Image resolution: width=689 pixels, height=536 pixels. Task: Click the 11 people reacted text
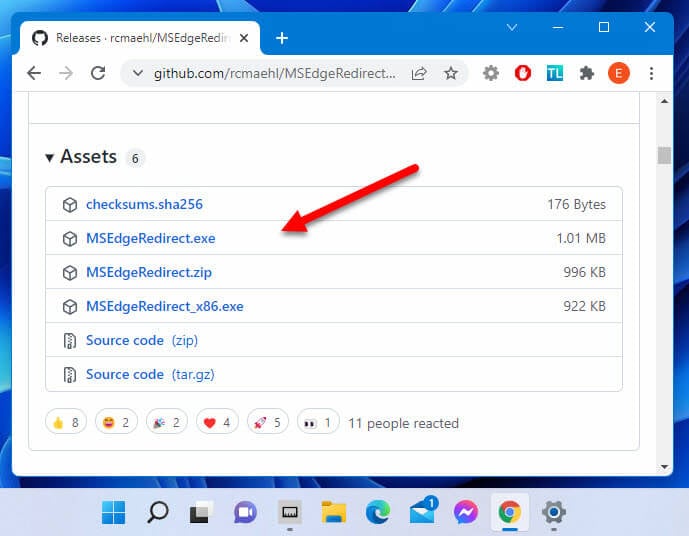(403, 424)
